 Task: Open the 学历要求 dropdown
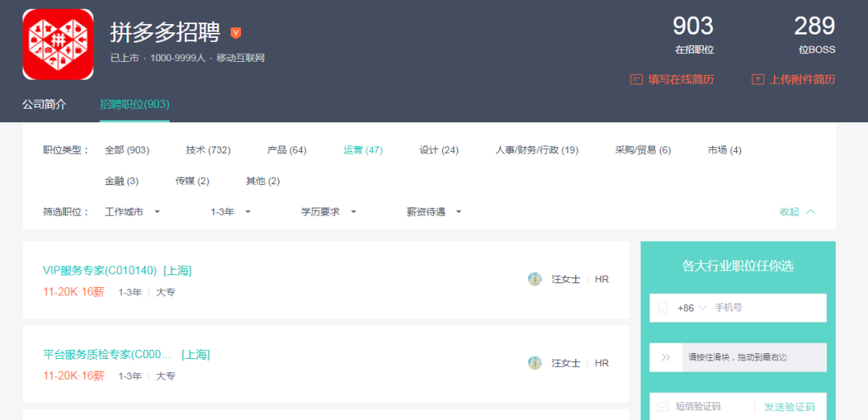pos(329,212)
